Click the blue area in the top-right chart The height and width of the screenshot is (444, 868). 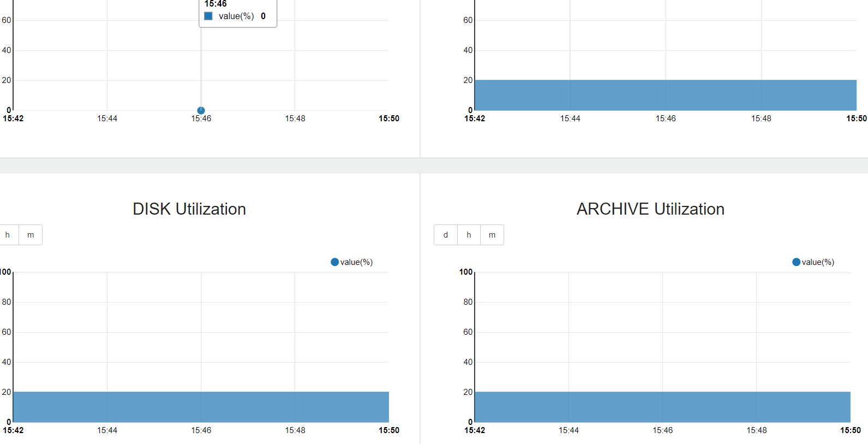click(666, 95)
